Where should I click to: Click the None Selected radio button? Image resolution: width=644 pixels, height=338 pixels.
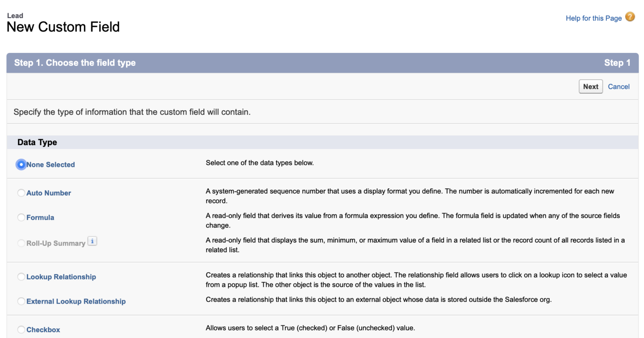click(21, 164)
